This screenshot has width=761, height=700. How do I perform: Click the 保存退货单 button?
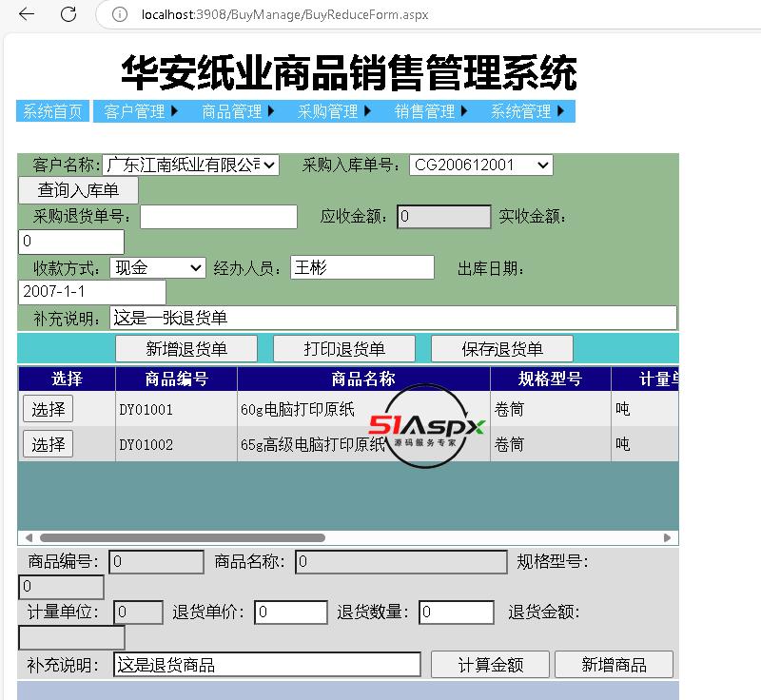(501, 349)
